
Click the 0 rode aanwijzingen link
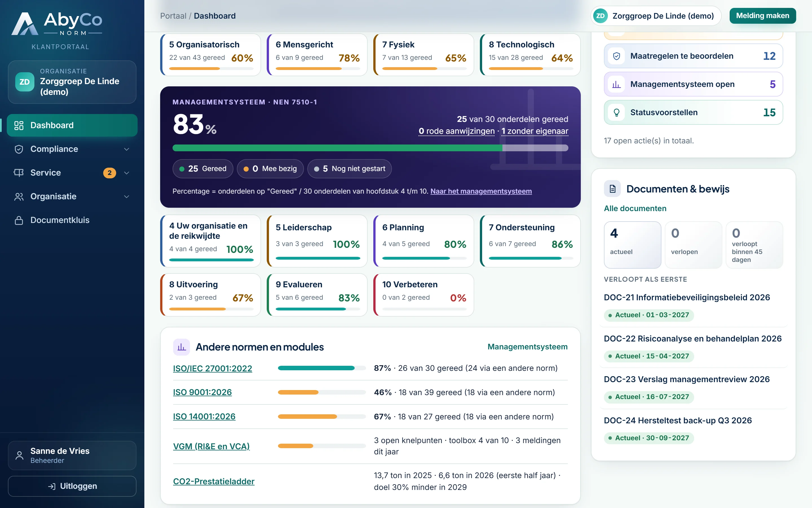point(456,131)
